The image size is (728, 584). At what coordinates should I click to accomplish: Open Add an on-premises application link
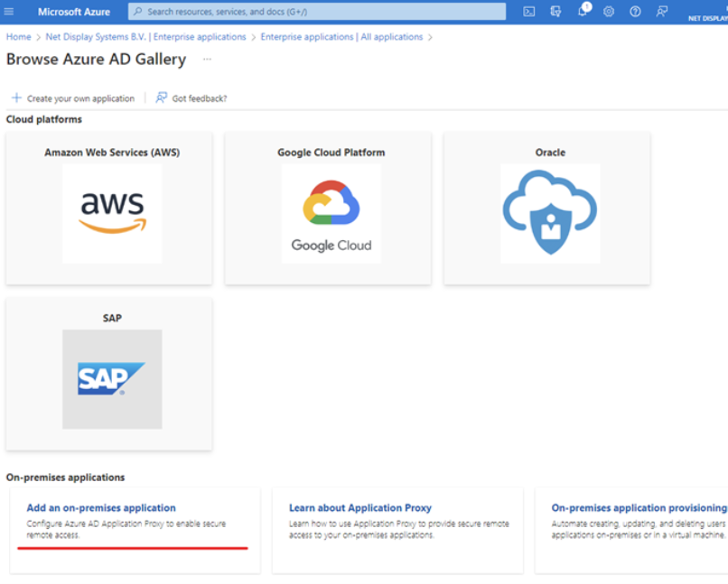pos(101,508)
